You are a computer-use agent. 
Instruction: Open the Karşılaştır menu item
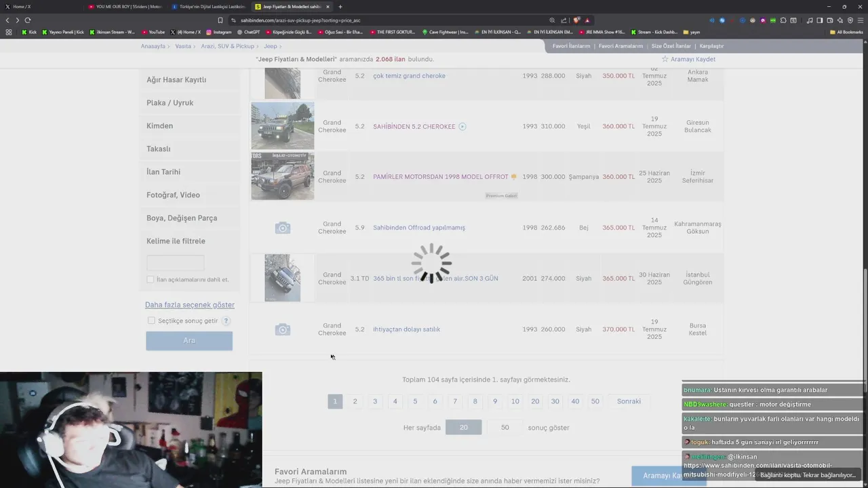(711, 46)
